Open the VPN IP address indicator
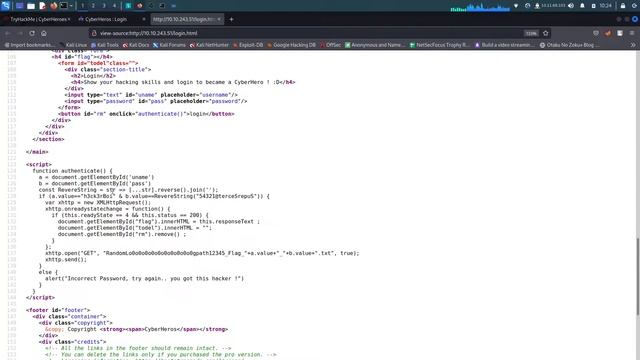Viewport: 640px width, 360px height. (x=550, y=6)
